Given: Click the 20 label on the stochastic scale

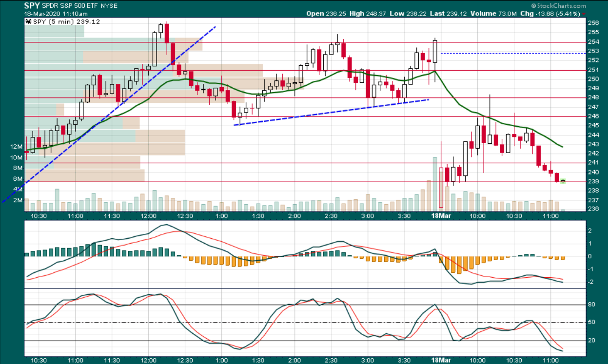Looking at the screenshot, I should (x=591, y=341).
